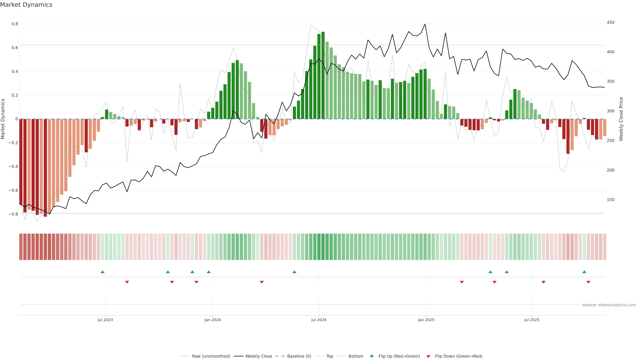The height and width of the screenshot is (362, 644).
Task: Click the green Flip Up legend triangle
Action: tap(371, 356)
